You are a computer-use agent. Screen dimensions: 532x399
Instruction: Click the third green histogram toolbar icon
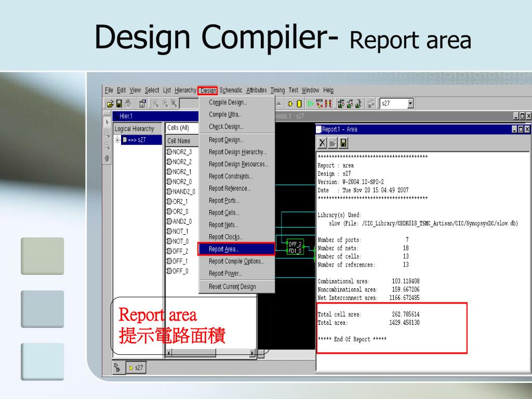(x=358, y=103)
